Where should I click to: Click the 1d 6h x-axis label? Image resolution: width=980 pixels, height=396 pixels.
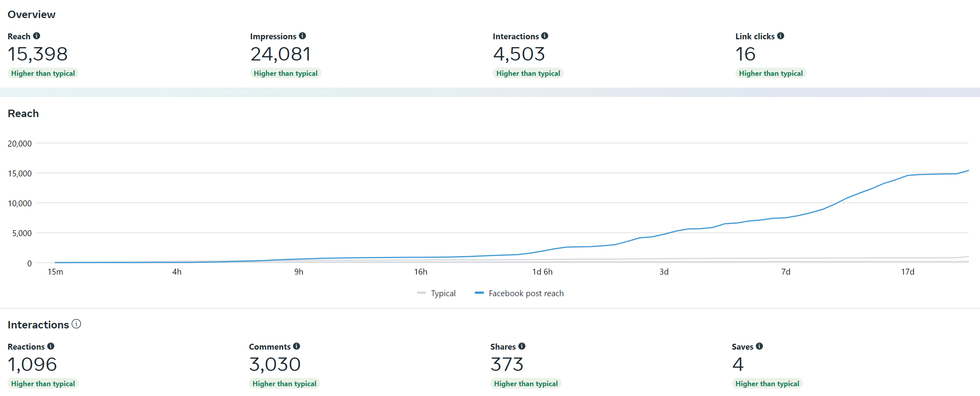[x=542, y=272]
